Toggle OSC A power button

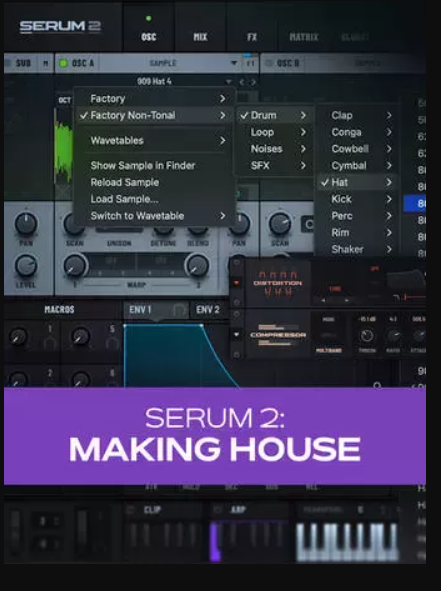[63, 63]
